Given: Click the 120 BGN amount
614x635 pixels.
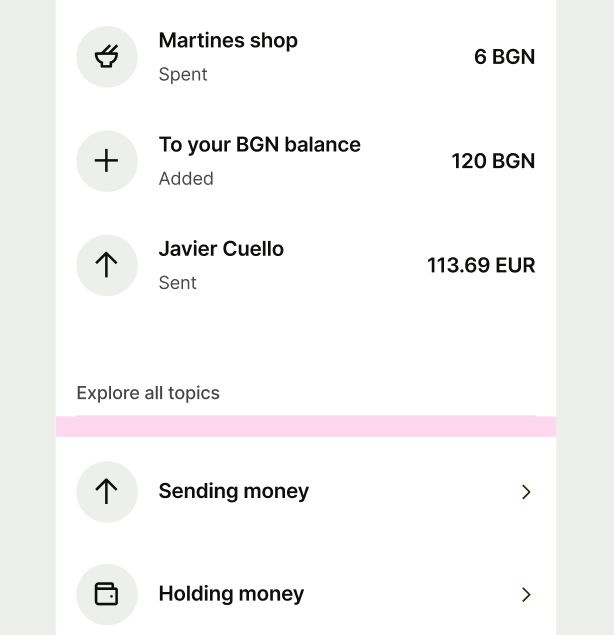Looking at the screenshot, I should coord(493,161).
